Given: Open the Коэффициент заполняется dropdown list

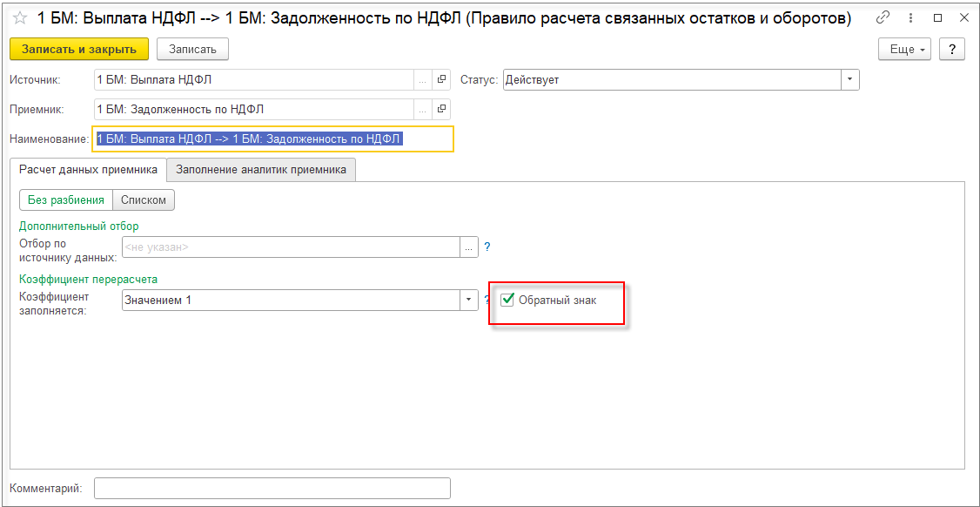Looking at the screenshot, I should tap(469, 301).
